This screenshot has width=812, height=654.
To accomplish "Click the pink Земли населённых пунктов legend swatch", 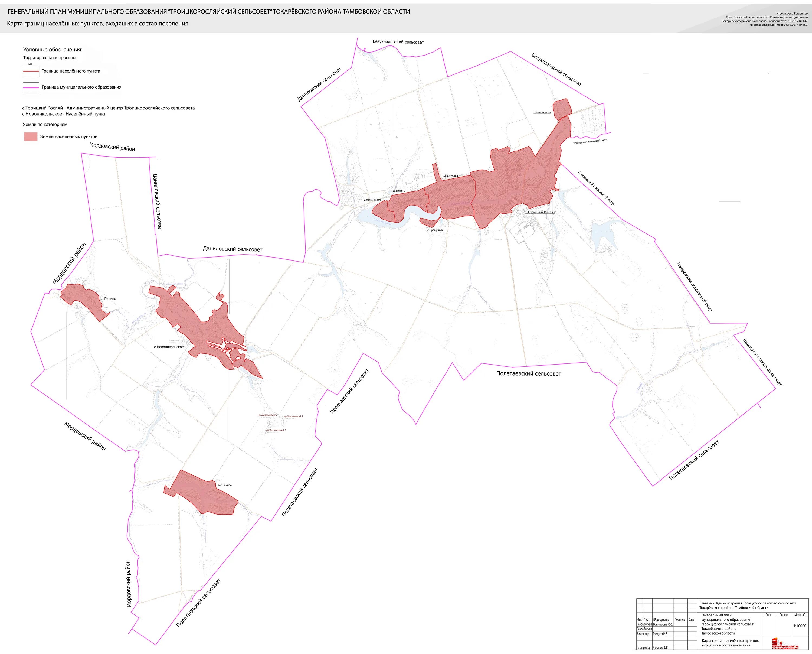I will [31, 136].
